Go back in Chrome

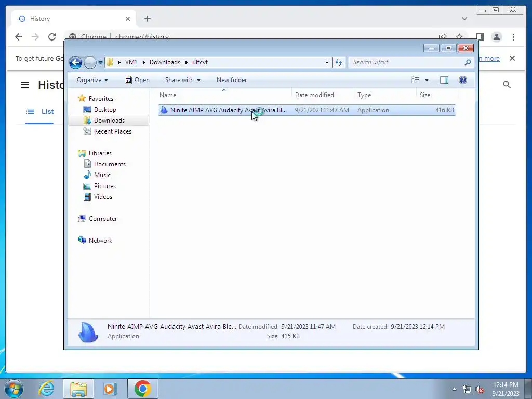19,37
